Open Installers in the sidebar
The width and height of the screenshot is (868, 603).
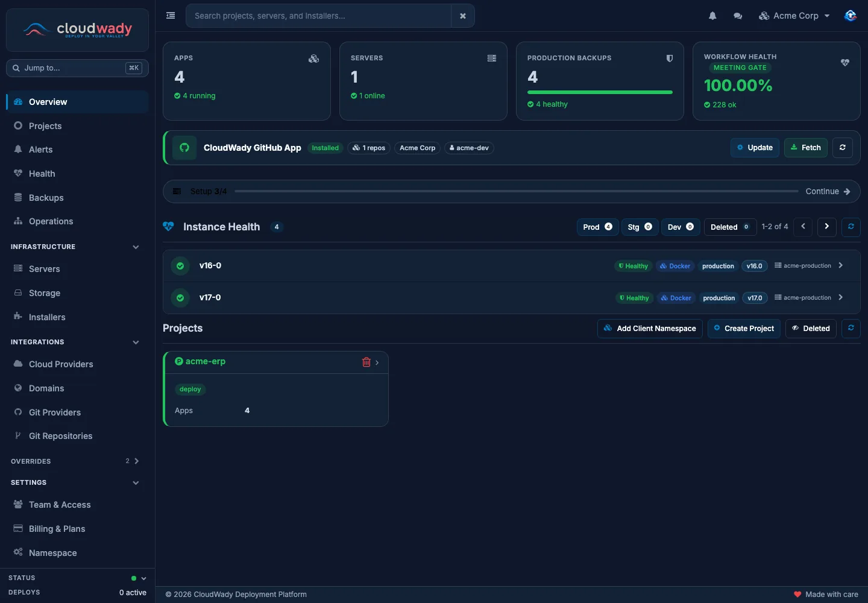pos(77,317)
